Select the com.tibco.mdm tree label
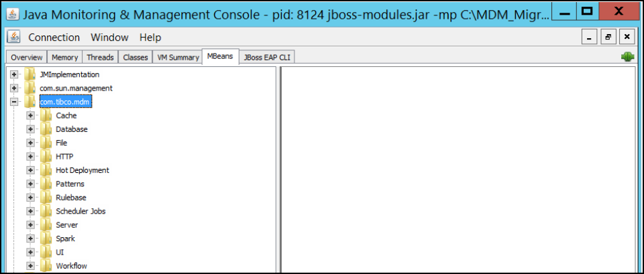Image resolution: width=644 pixels, height=274 pixels. pyautogui.click(x=66, y=102)
